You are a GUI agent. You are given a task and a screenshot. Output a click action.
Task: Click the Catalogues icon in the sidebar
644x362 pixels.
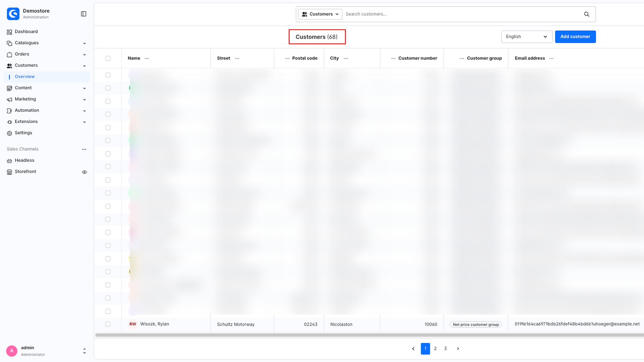[x=9, y=43]
